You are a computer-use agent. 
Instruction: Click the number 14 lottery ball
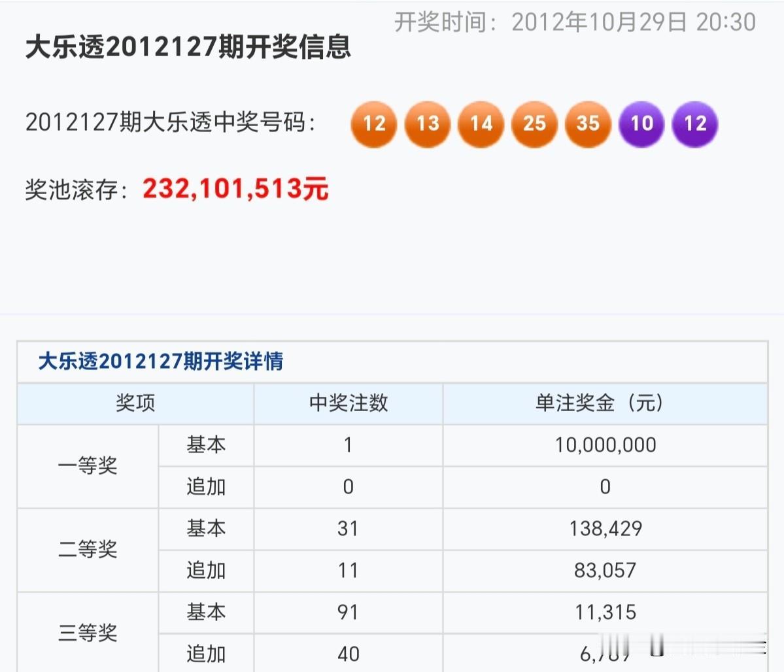(x=481, y=124)
